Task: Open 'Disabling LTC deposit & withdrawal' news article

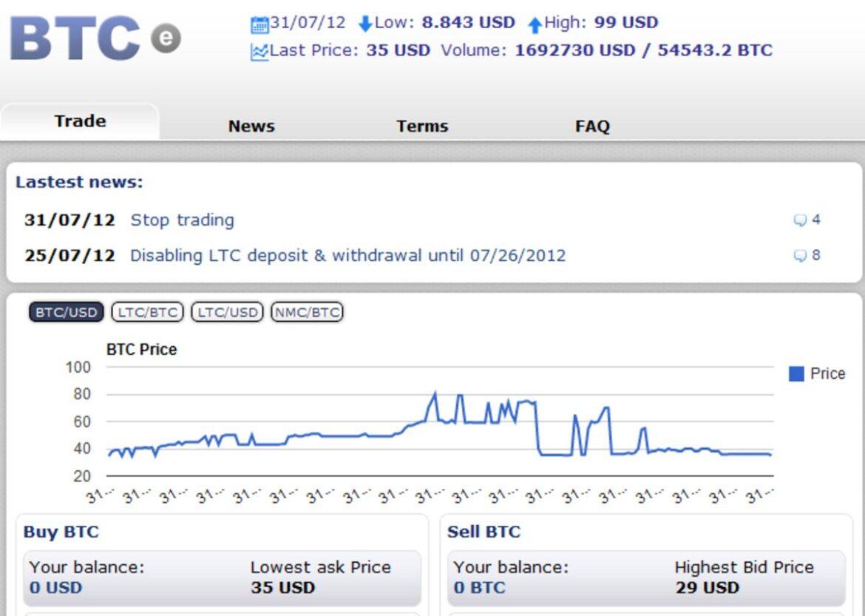Action: [x=347, y=256]
